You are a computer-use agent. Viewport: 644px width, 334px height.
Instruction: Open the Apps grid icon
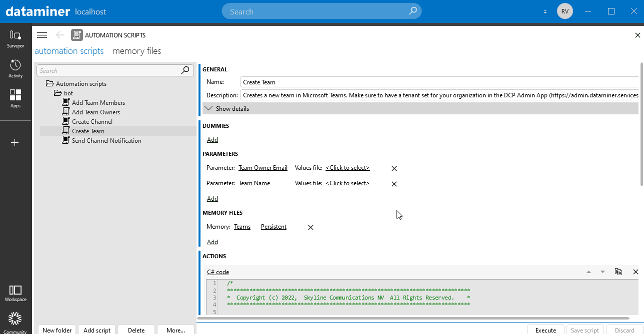15,99
